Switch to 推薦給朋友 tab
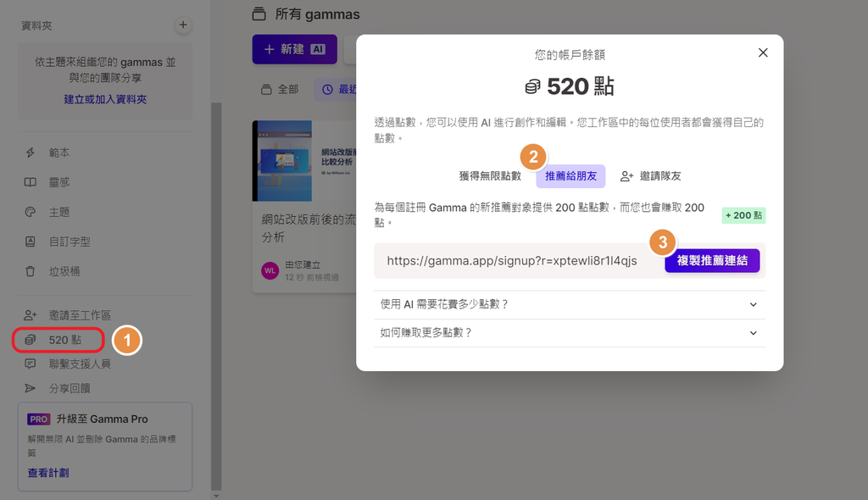 [x=570, y=176]
